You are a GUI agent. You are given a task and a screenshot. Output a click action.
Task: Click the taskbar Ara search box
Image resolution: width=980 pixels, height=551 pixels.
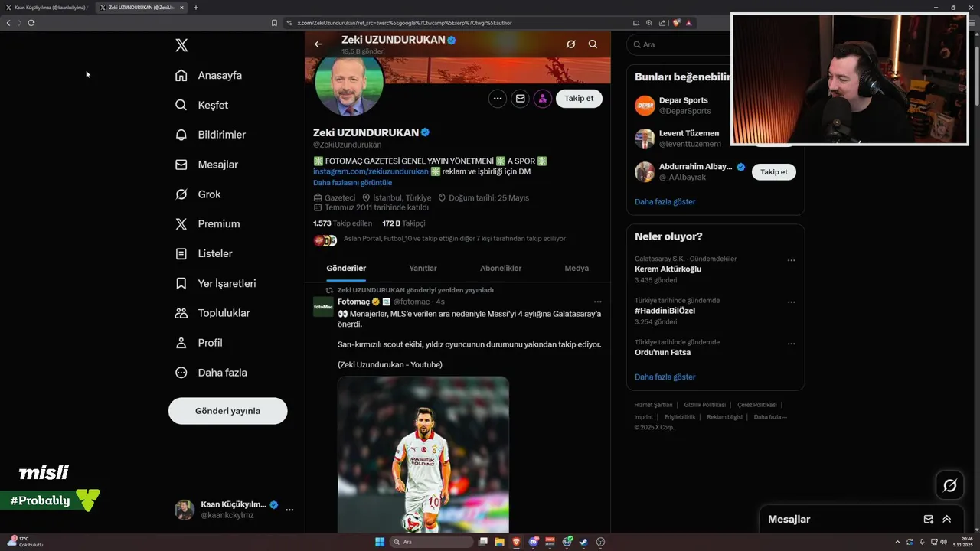(x=432, y=542)
